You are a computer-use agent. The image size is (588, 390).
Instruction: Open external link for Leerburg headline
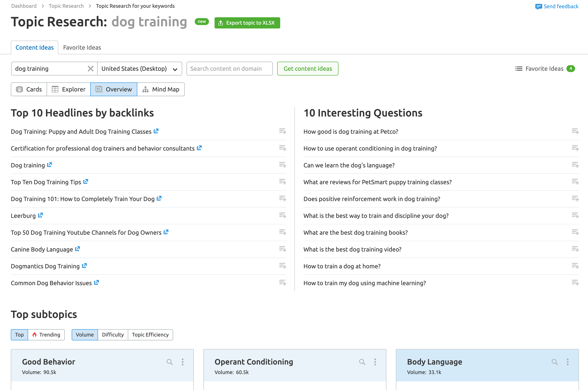point(40,215)
